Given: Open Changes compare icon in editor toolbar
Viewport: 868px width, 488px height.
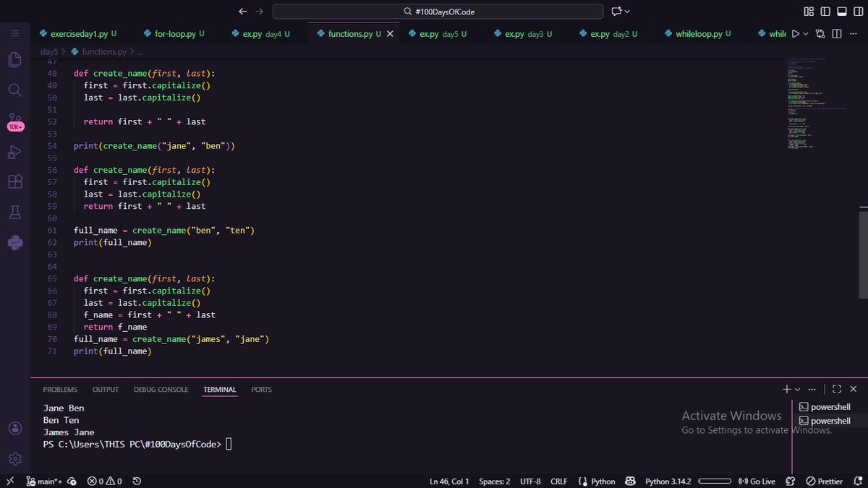Looking at the screenshot, I should pos(820,34).
